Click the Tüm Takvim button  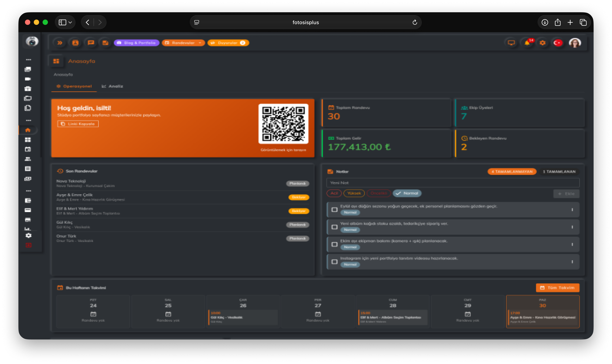pos(558,288)
